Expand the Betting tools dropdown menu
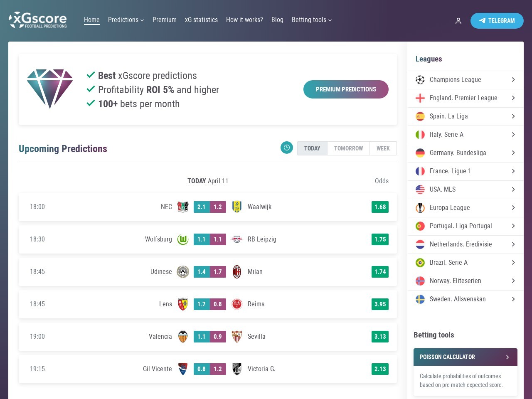Viewport: 532px width, 399px height. click(x=312, y=20)
